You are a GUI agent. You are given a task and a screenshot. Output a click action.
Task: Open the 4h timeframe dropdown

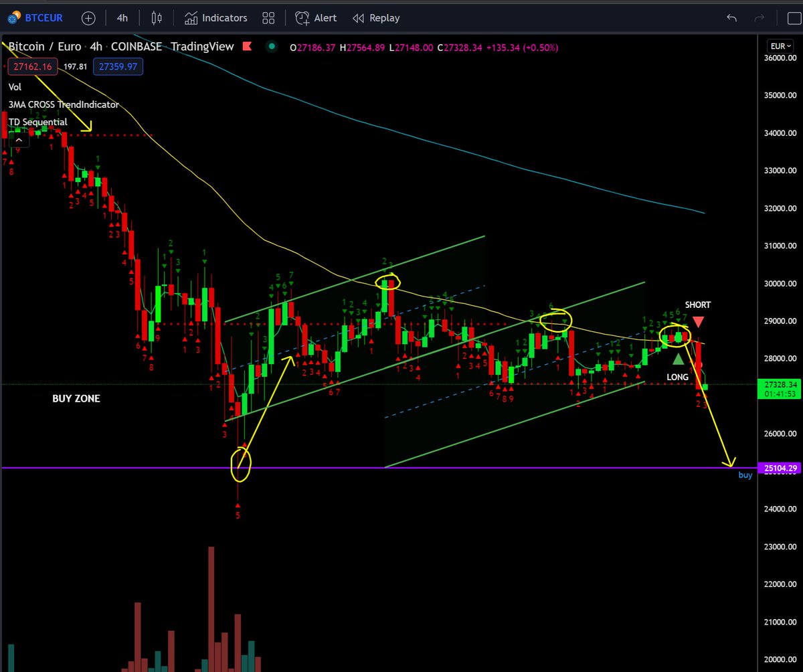point(122,18)
